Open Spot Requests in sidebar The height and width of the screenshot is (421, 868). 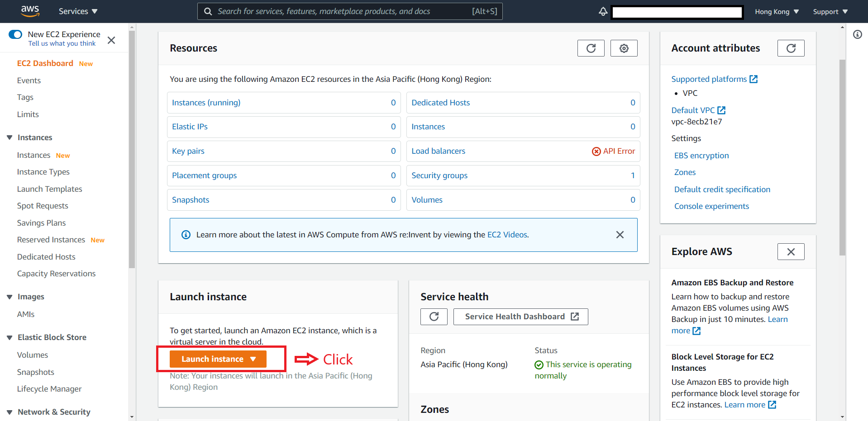click(43, 206)
